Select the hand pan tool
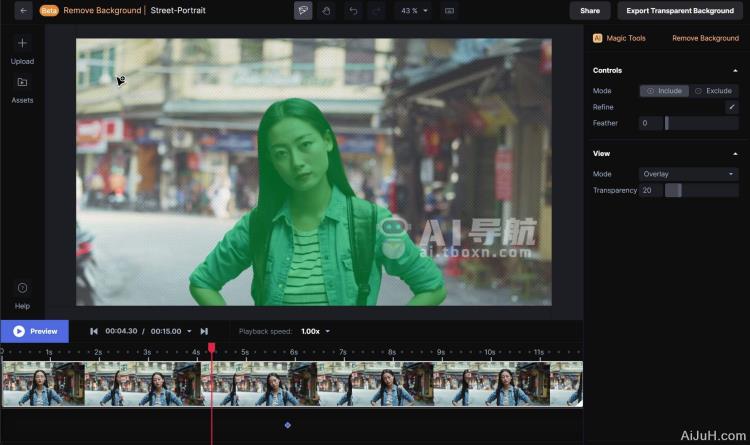The image size is (750, 445). click(x=326, y=11)
